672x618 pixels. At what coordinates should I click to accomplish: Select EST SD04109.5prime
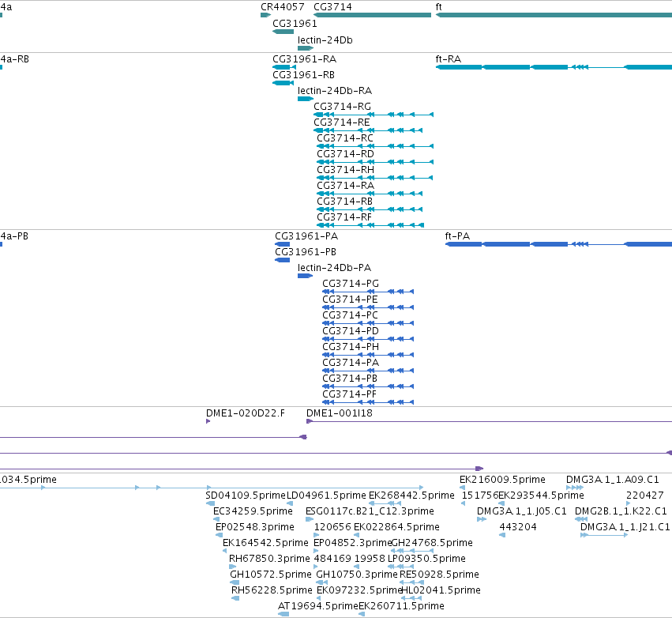point(210,503)
